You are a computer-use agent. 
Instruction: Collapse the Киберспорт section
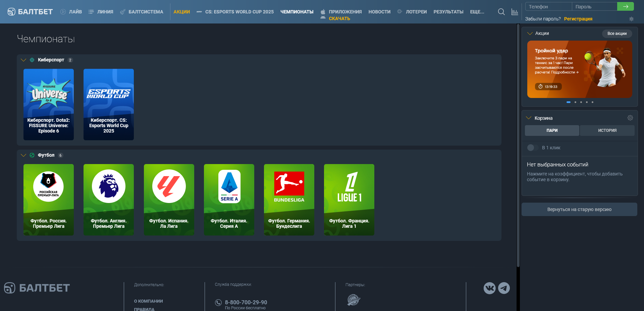pyautogui.click(x=23, y=60)
